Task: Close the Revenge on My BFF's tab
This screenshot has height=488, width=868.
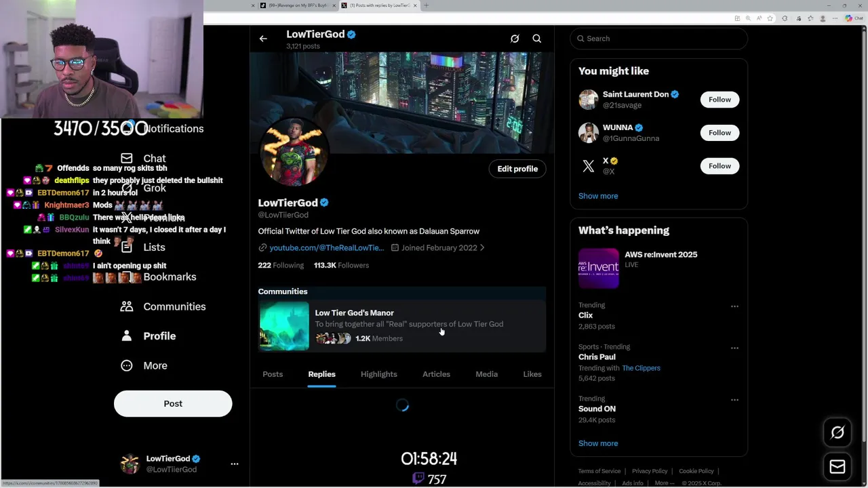Action: coord(334,5)
